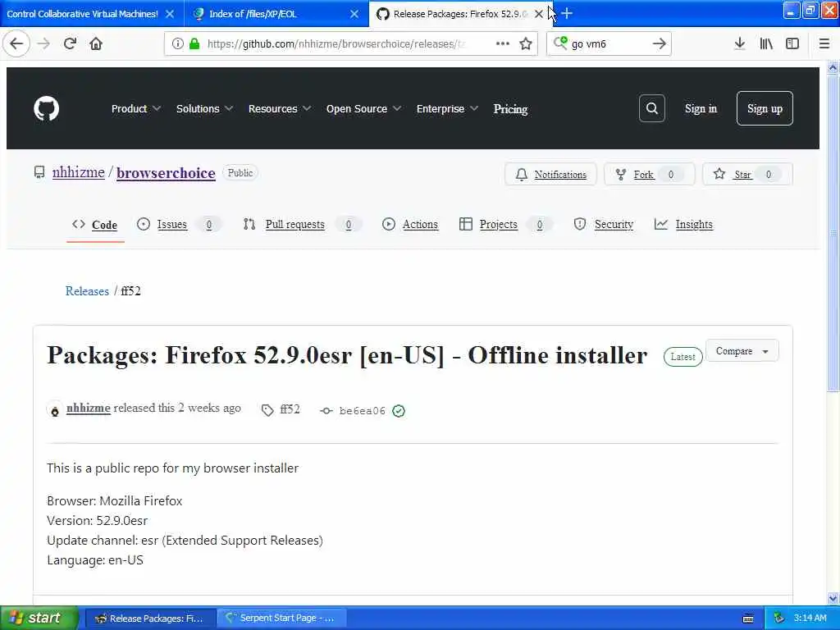
Task: Open page actions three-dots menu
Action: point(503,44)
